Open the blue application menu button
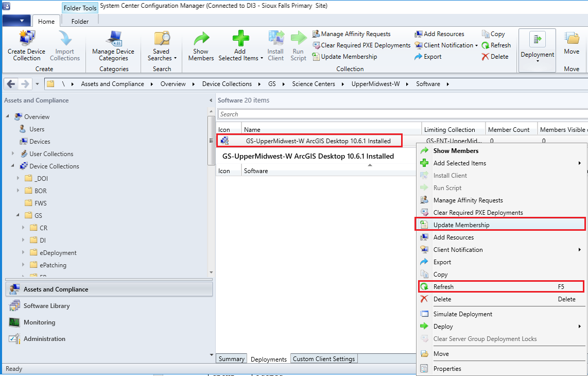Viewport: 588px width, 376px height. [x=16, y=21]
